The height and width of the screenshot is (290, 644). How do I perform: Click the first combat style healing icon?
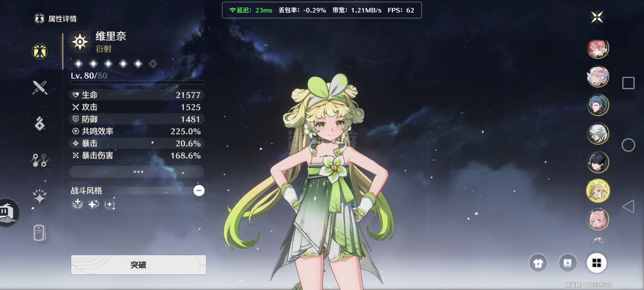click(x=78, y=204)
